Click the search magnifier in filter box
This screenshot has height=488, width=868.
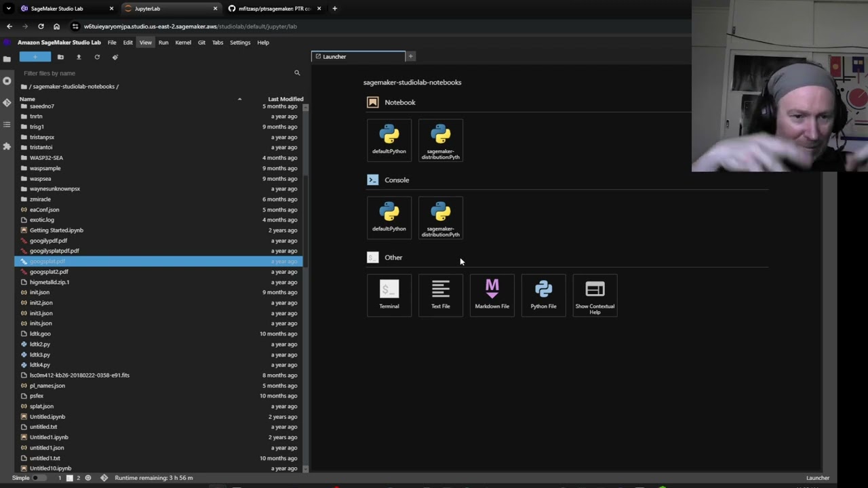coord(297,73)
